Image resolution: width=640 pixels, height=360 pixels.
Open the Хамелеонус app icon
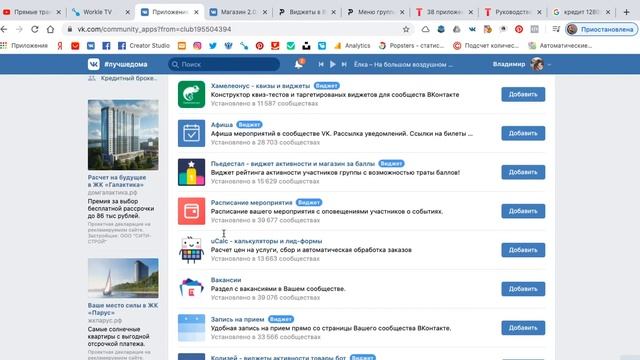(191, 94)
